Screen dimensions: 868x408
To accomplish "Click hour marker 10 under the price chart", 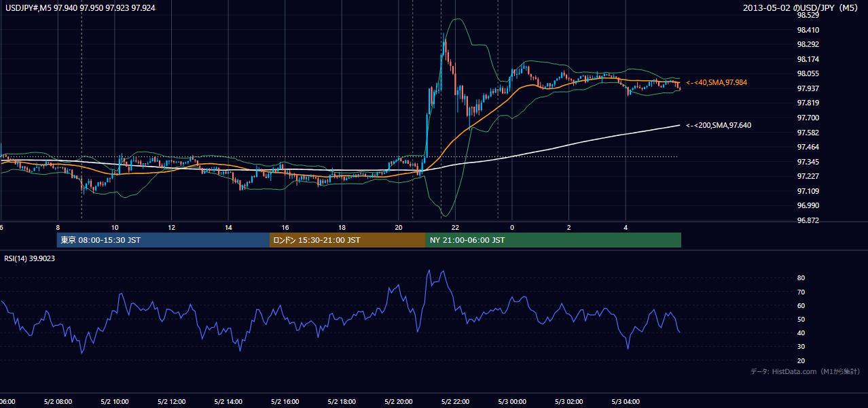I will point(115,228).
